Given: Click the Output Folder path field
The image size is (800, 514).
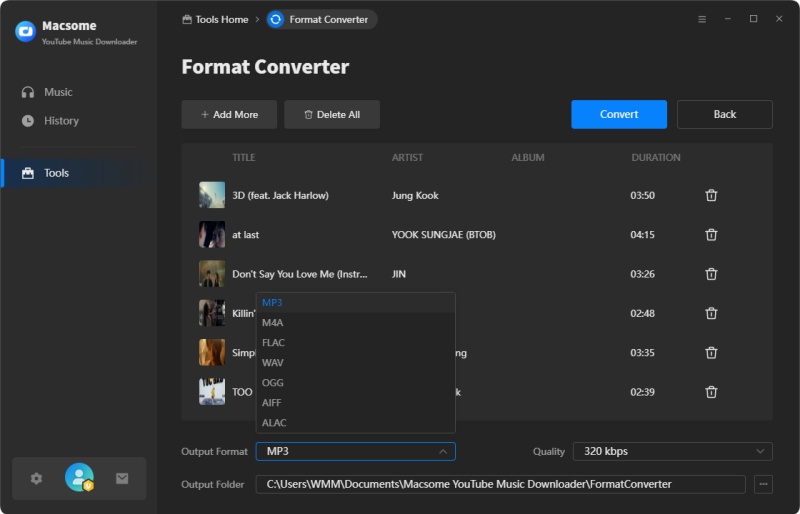Looking at the screenshot, I should click(x=501, y=484).
